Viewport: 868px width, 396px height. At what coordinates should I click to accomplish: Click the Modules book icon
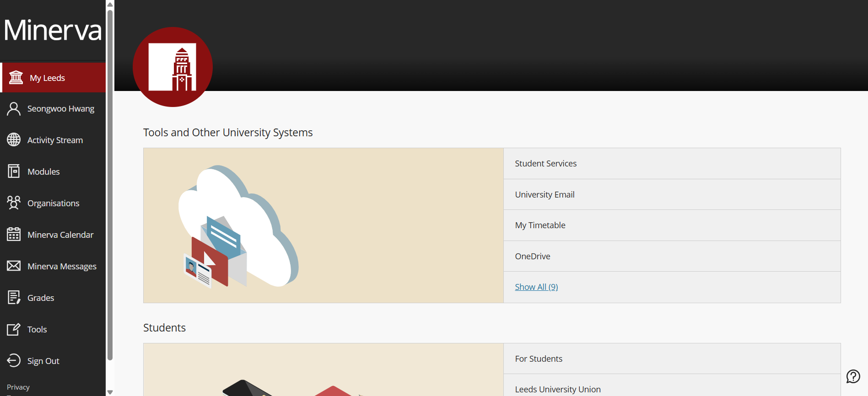14,171
